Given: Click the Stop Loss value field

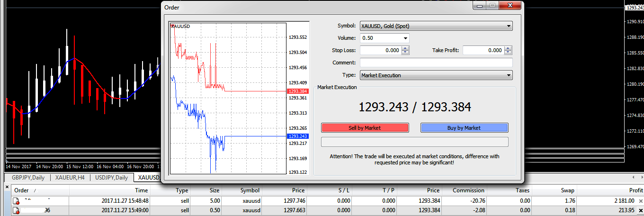Looking at the screenshot, I should coord(380,50).
